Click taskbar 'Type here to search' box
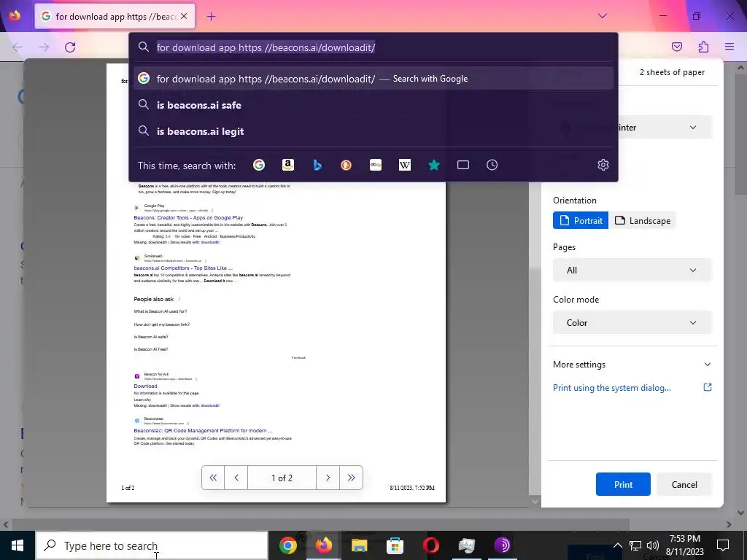 [152, 545]
